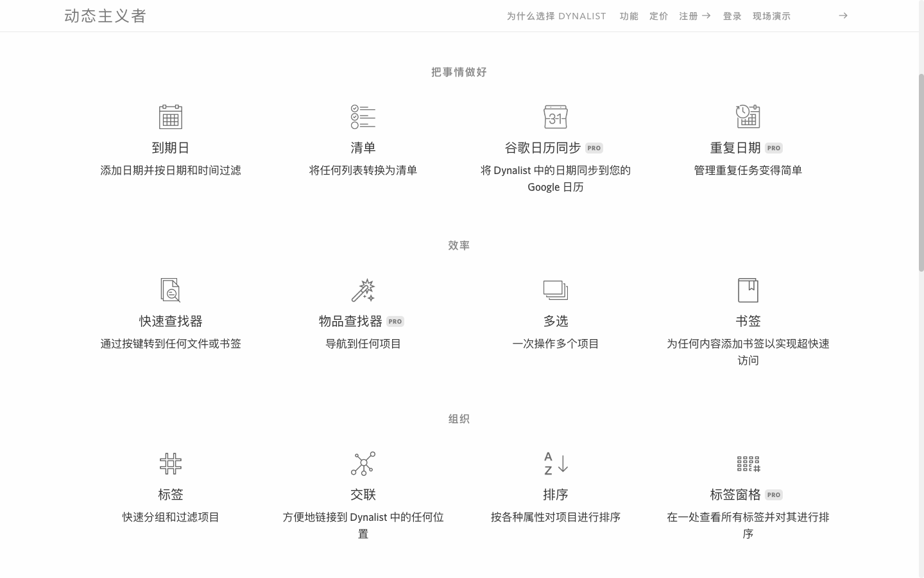Image resolution: width=924 pixels, height=578 pixels.
Task: Click the 登录 login link
Action: [732, 16]
